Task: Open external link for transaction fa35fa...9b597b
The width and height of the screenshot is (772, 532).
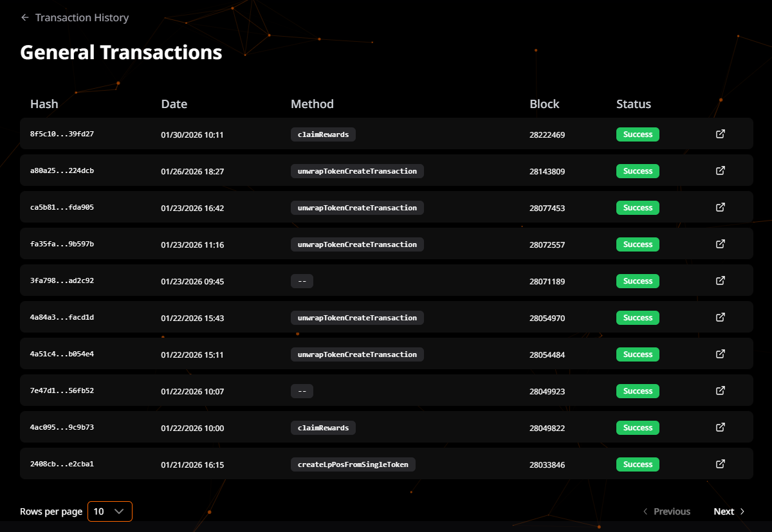Action: [x=721, y=244]
